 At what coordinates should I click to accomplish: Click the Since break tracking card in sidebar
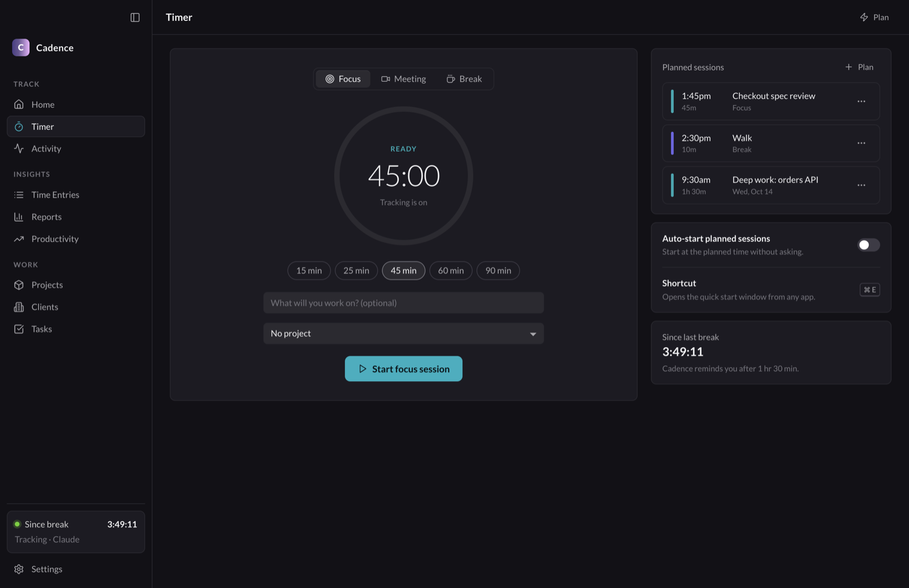click(76, 532)
